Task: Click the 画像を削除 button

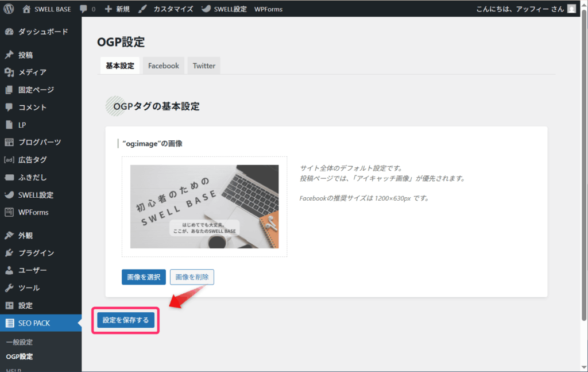Action: (192, 277)
